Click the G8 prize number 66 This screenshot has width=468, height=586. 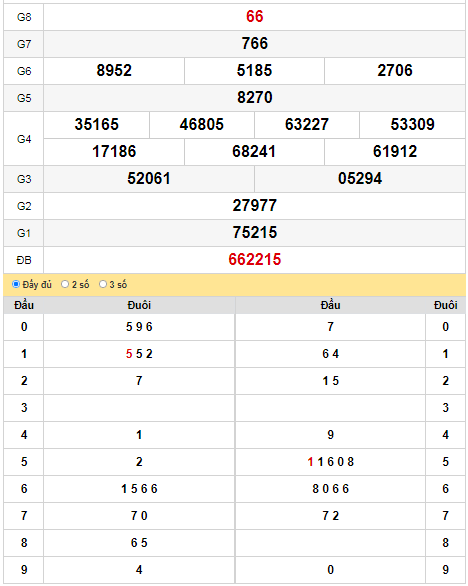[x=255, y=17]
